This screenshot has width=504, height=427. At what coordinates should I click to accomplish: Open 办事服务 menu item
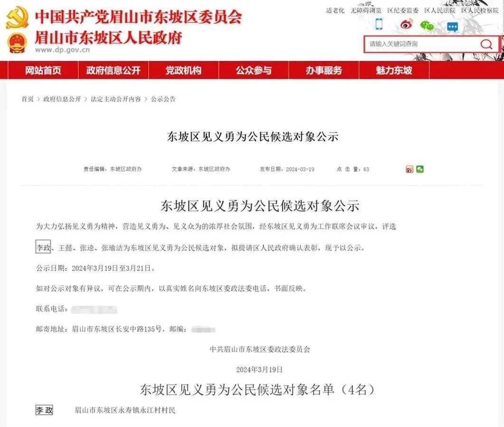324,71
